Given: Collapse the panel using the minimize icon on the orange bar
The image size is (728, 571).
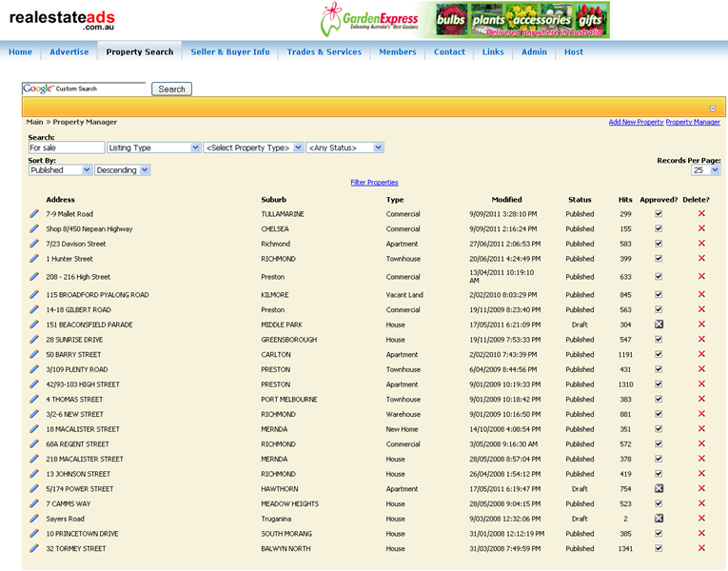Looking at the screenshot, I should [x=713, y=108].
